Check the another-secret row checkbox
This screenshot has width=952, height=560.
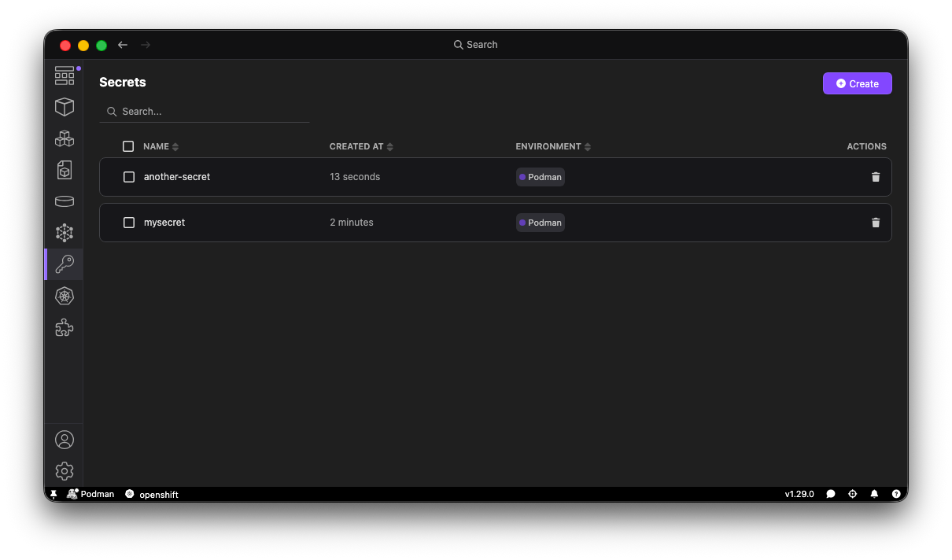pos(129,177)
